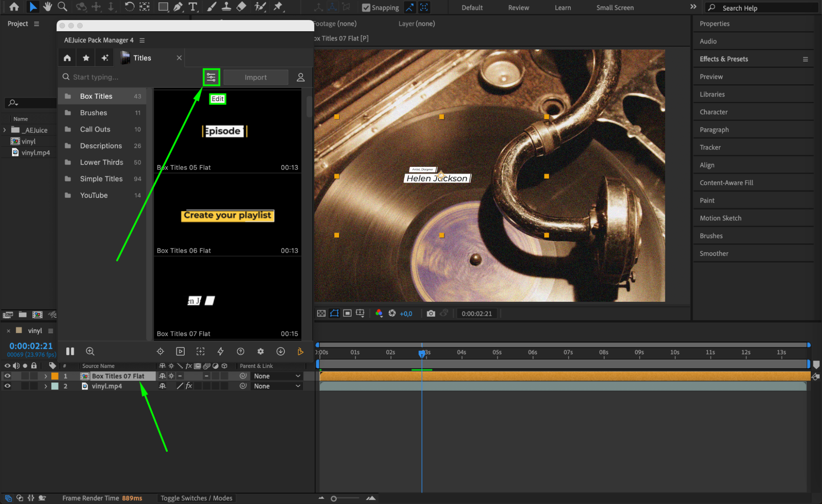Open AEJuice favorites star tab
Viewport: 822px width, 504px height.
[86, 58]
